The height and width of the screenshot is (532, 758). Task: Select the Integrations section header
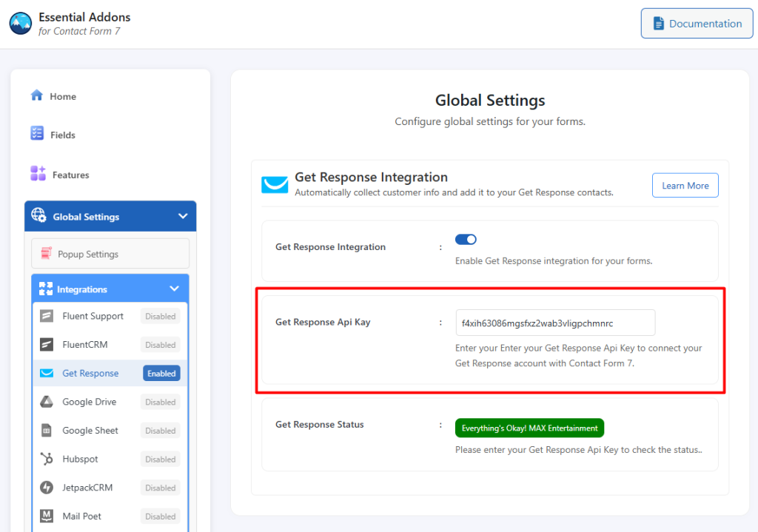pyautogui.click(x=110, y=289)
